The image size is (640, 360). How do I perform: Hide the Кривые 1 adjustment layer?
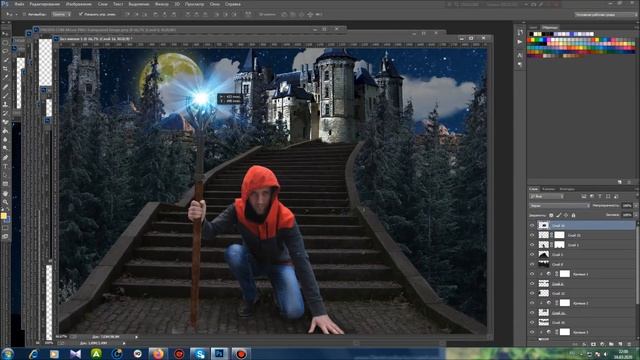point(532,274)
